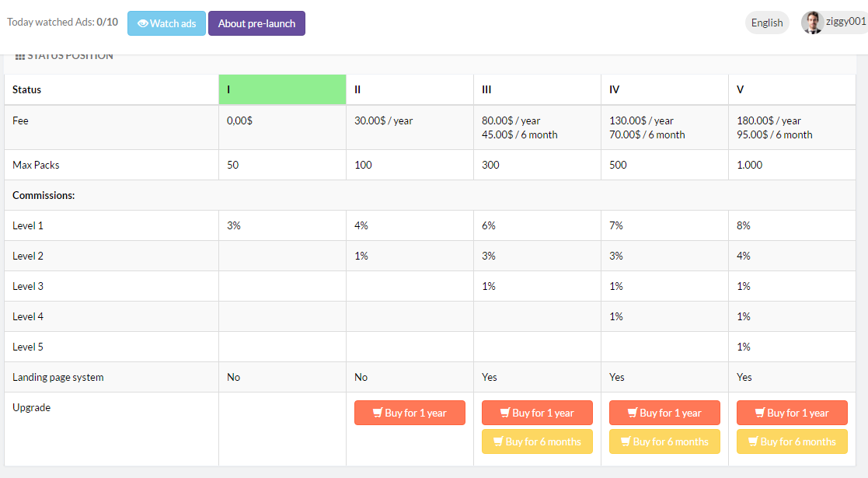
Task: Click the Status Position grid icon
Action: click(x=20, y=57)
